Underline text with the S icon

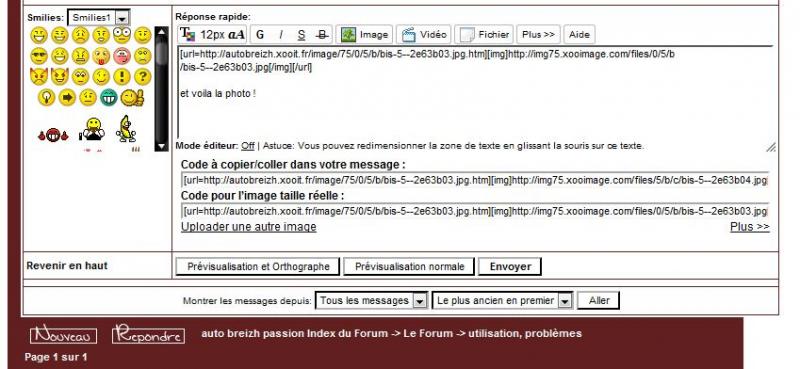302,35
